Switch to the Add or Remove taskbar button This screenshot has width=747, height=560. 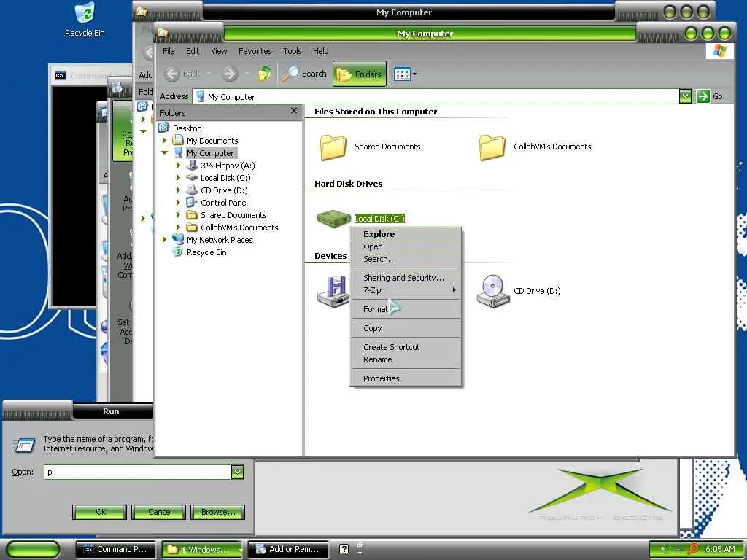[289, 550]
